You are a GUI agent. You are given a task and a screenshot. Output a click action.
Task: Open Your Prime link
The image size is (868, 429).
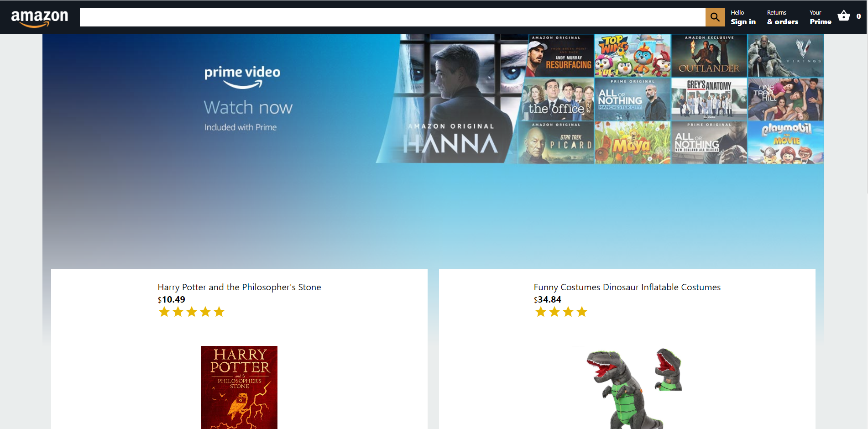tap(820, 17)
